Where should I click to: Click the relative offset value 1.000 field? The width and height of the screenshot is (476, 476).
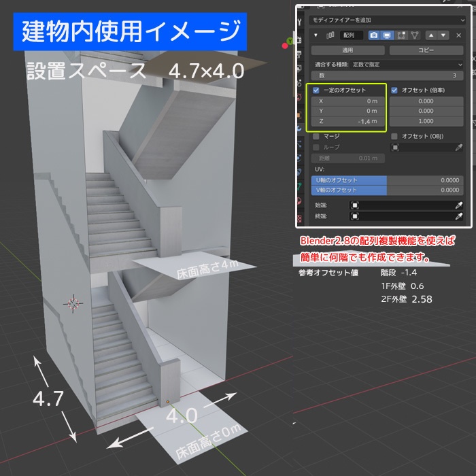click(426, 122)
